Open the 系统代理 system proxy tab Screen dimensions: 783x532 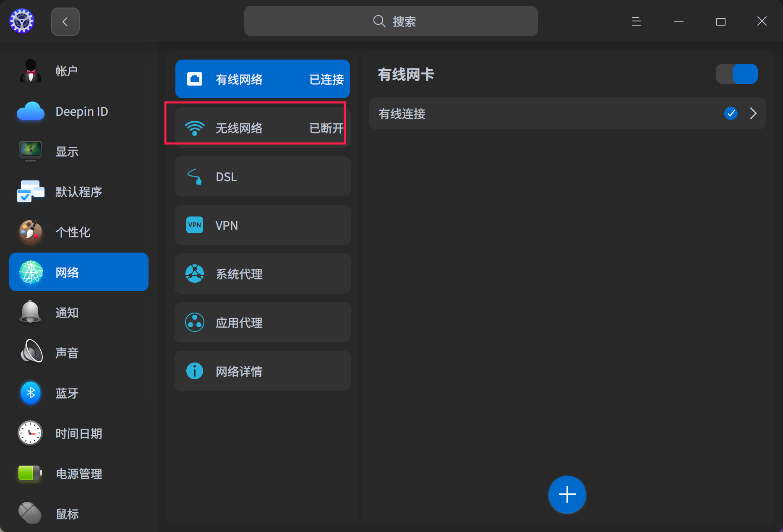tap(263, 274)
